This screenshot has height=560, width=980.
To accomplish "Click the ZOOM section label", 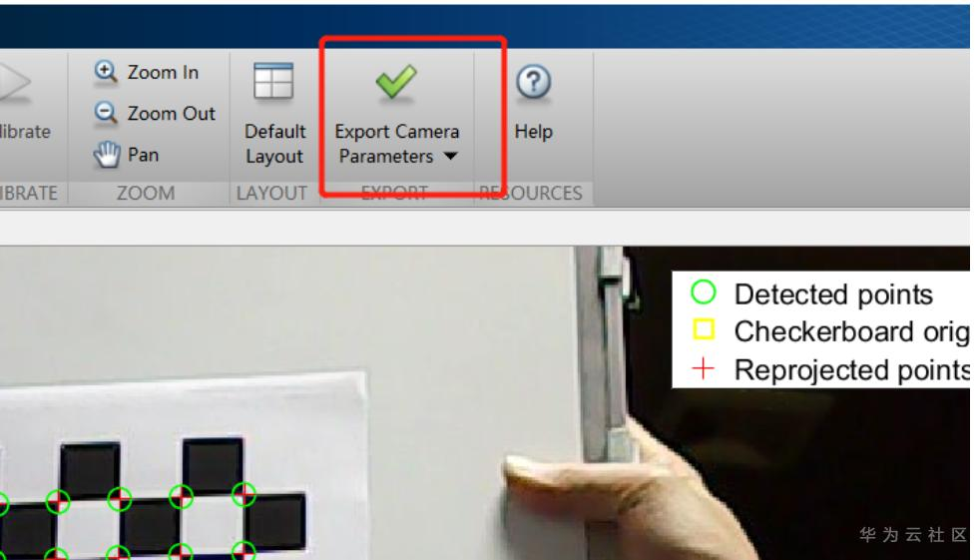I will (146, 193).
